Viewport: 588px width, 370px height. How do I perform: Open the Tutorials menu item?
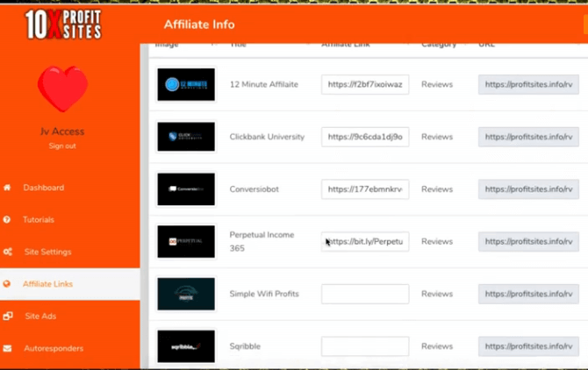(39, 220)
